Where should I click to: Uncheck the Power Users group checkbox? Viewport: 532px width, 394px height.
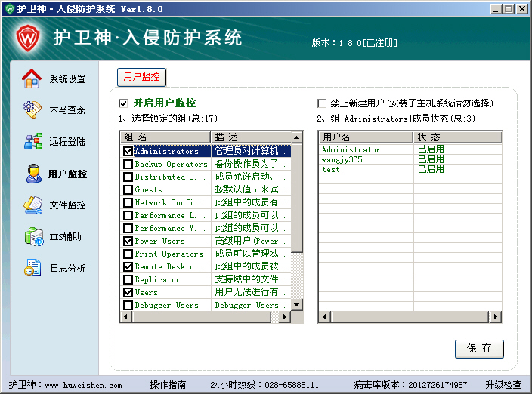128,241
